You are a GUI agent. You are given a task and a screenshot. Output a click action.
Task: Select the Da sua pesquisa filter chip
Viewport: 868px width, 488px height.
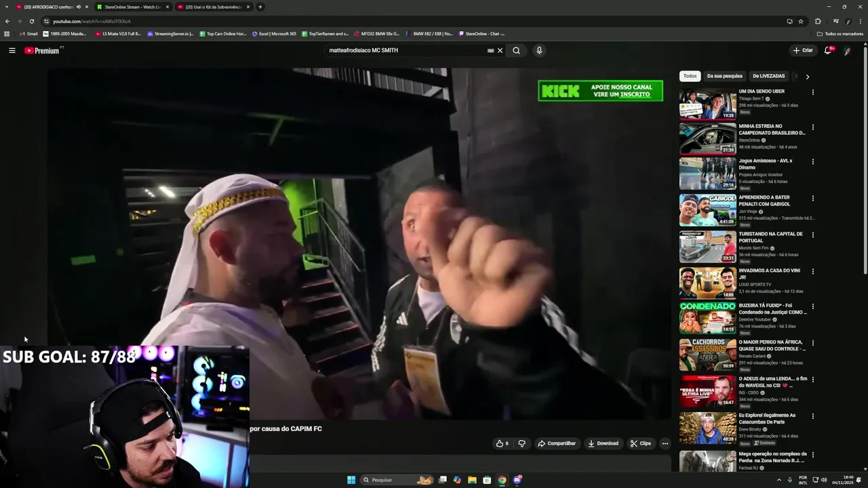pyautogui.click(x=724, y=76)
